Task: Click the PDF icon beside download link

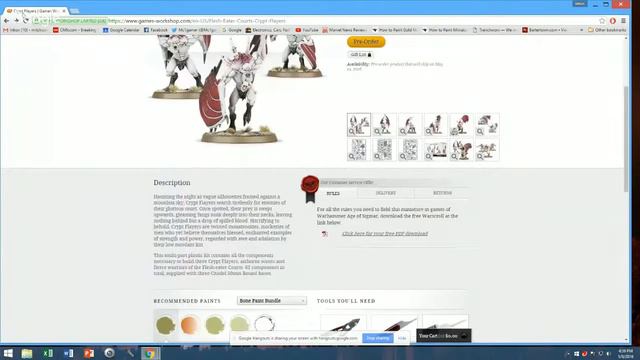Action: tap(324, 234)
